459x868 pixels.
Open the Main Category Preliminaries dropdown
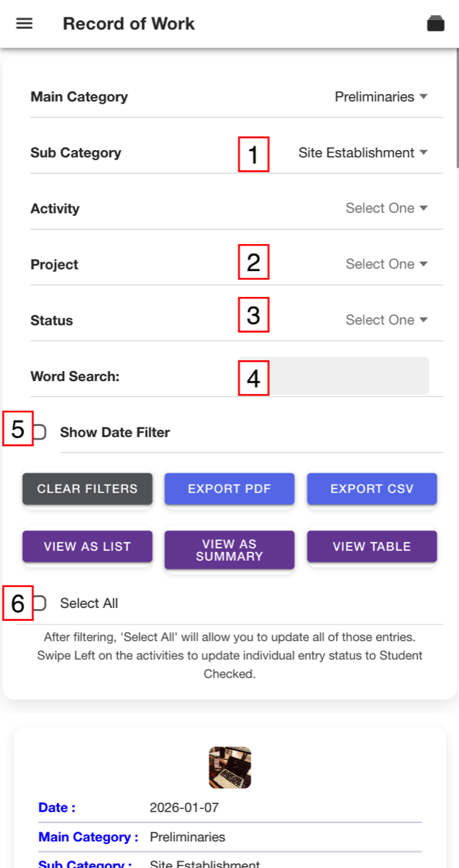tap(381, 97)
